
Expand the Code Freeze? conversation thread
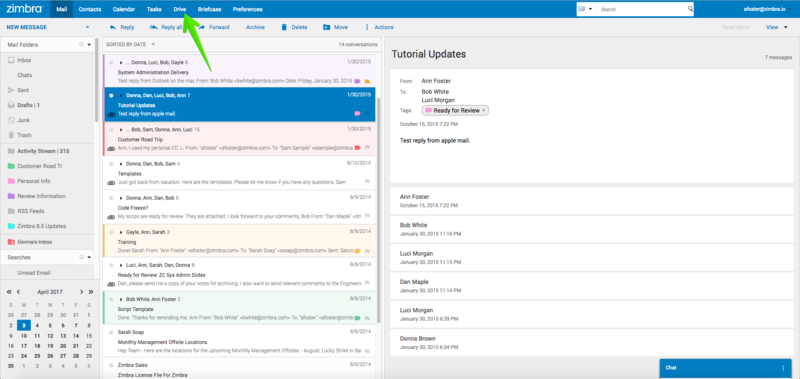pyautogui.click(x=121, y=198)
